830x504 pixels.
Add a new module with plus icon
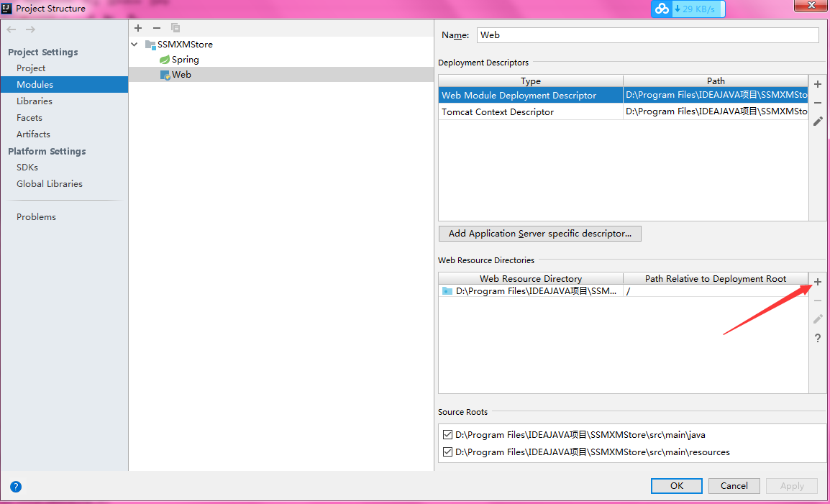pos(138,28)
